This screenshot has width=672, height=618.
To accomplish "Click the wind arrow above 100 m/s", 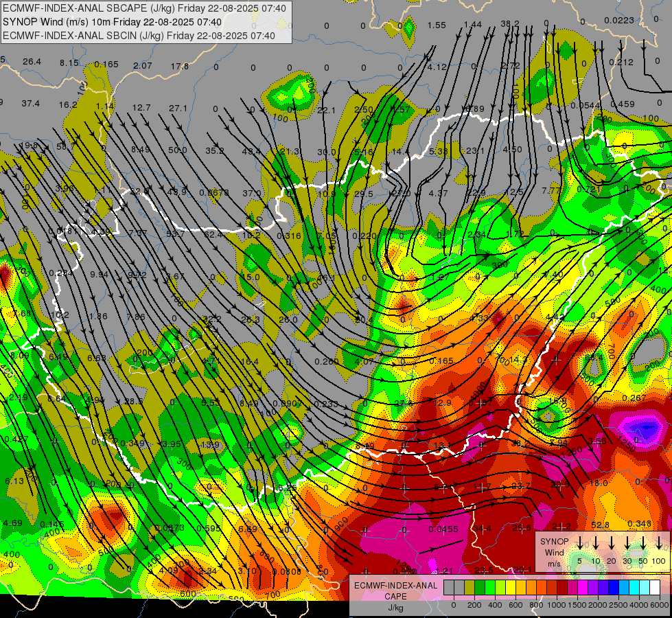I will [x=659, y=543].
